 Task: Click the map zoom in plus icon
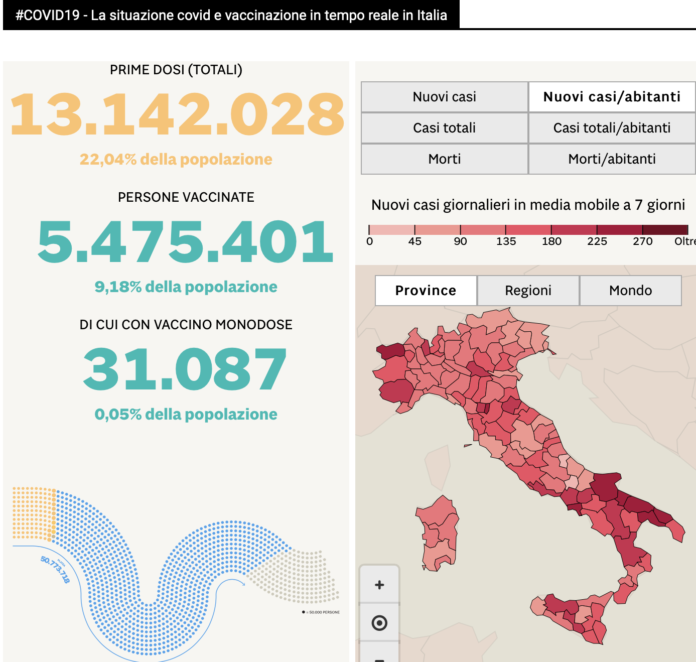pos(379,585)
